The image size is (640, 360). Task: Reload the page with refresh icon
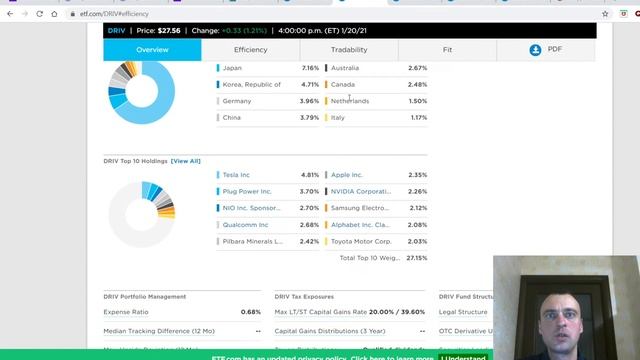pyautogui.click(x=40, y=14)
